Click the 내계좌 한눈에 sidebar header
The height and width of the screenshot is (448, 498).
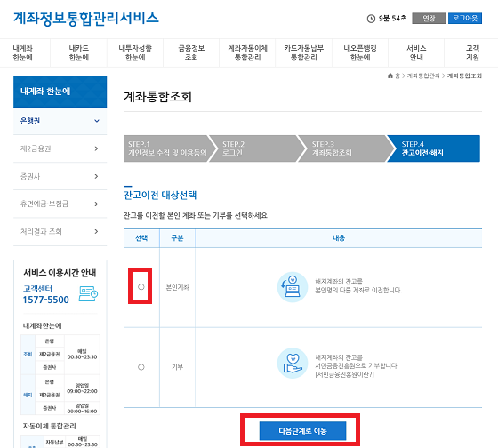click(x=60, y=92)
